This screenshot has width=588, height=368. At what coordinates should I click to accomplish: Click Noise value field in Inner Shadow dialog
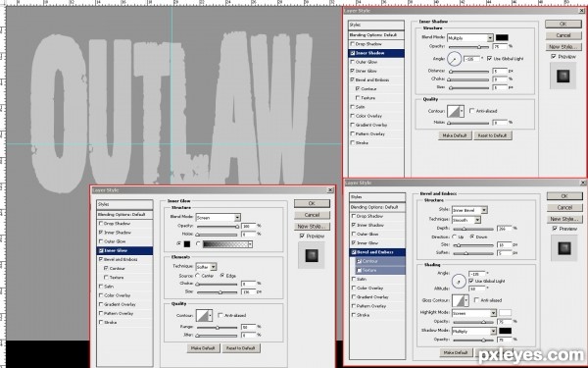500,123
